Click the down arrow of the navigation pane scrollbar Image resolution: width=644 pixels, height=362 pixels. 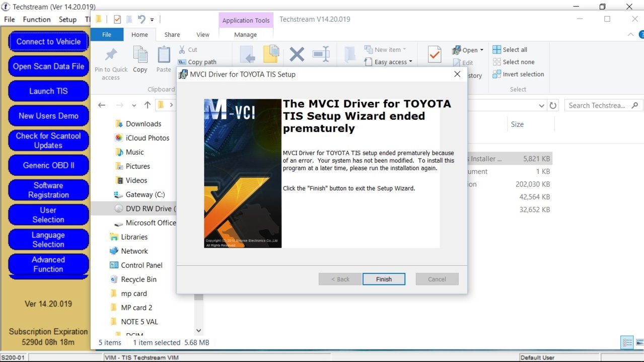pyautogui.click(x=198, y=331)
